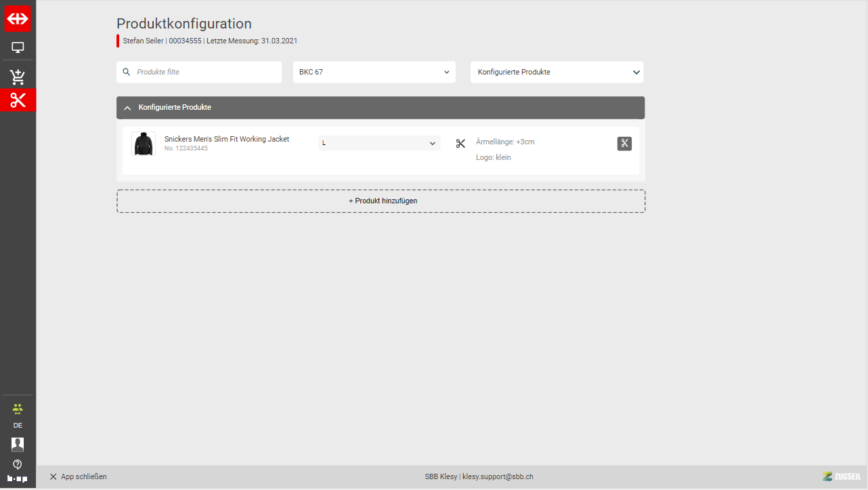This screenshot has height=490, width=868.
Task: Open the add-to-cart icon in sidebar
Action: tap(18, 77)
